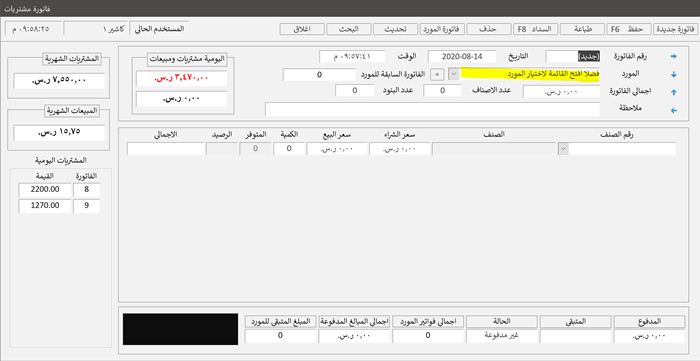Open البحث search button
Viewport: 700px width, 361px height.
point(348,29)
